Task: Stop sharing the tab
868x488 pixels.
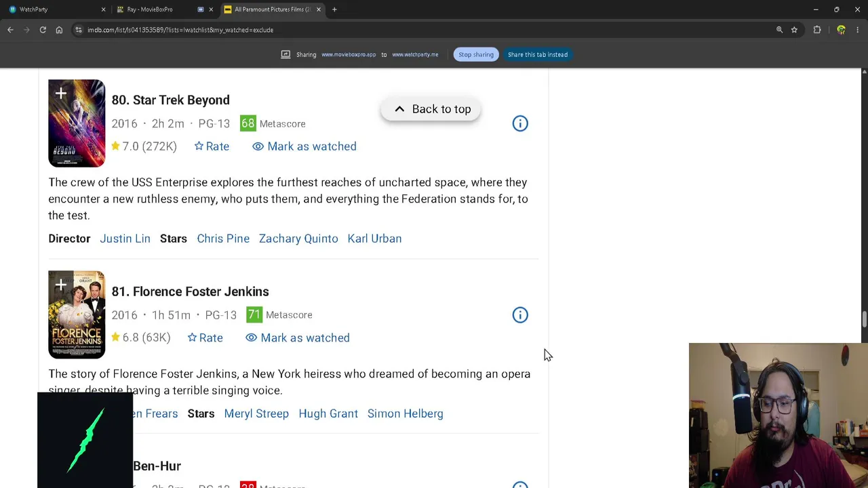Action: click(476, 54)
